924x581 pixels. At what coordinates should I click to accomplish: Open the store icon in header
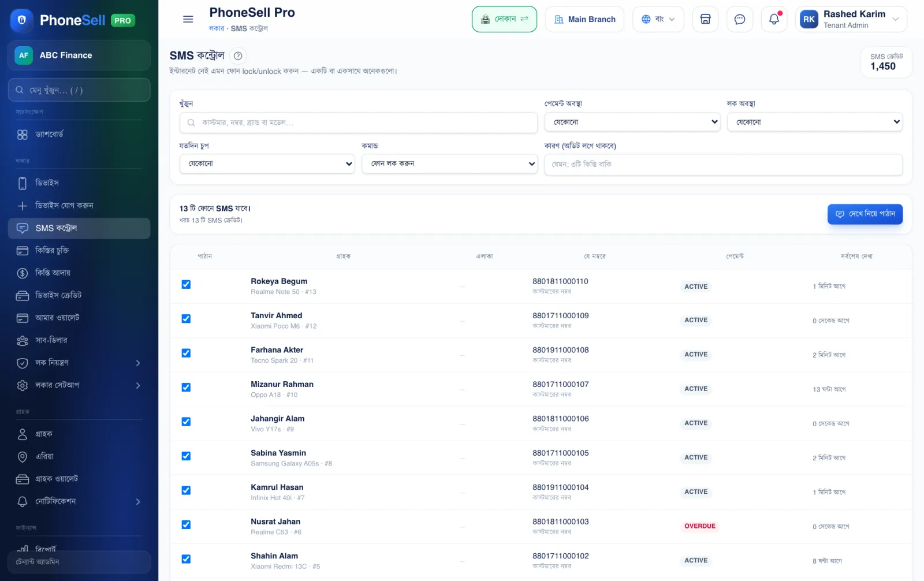(x=705, y=19)
